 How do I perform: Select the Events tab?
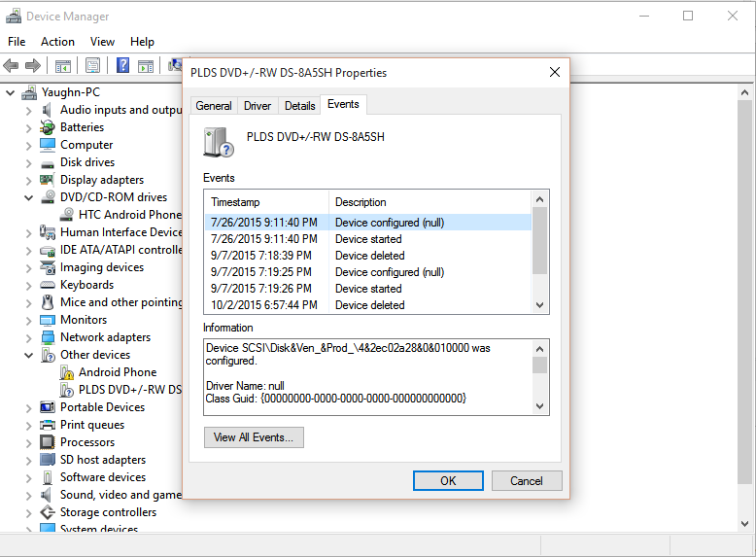tap(343, 104)
